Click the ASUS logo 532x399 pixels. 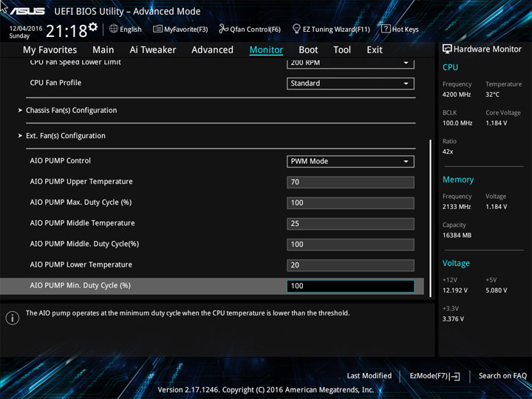27,11
